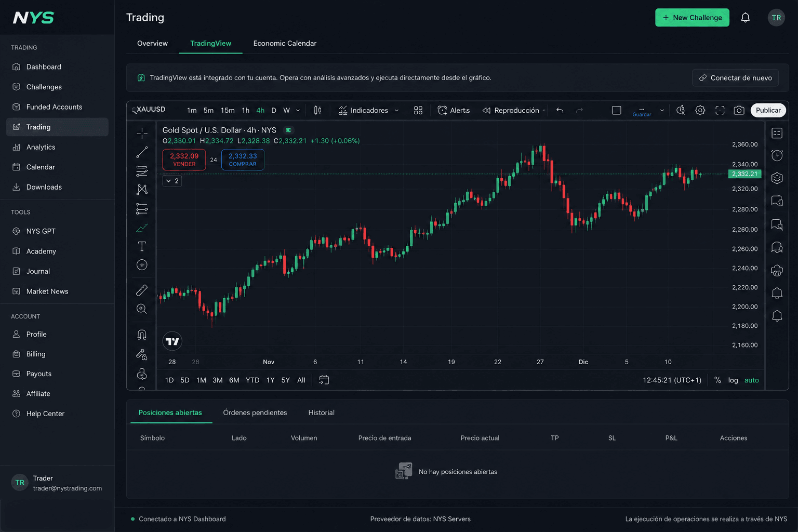
Task: Select the YTD date range
Action: [x=252, y=380]
